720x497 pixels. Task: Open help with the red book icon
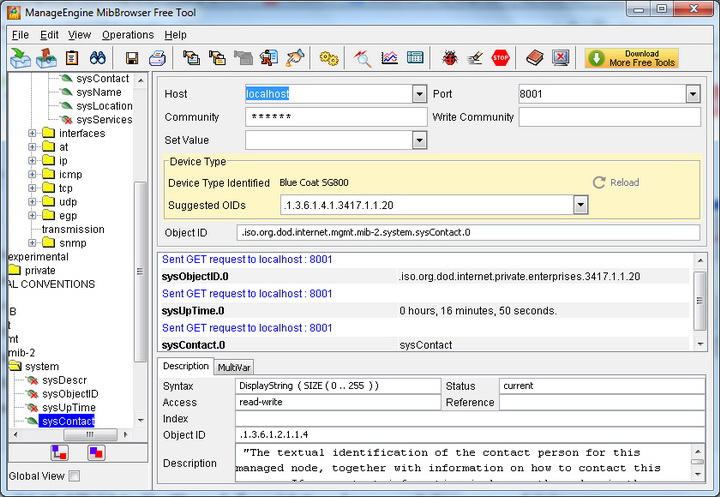(x=534, y=58)
